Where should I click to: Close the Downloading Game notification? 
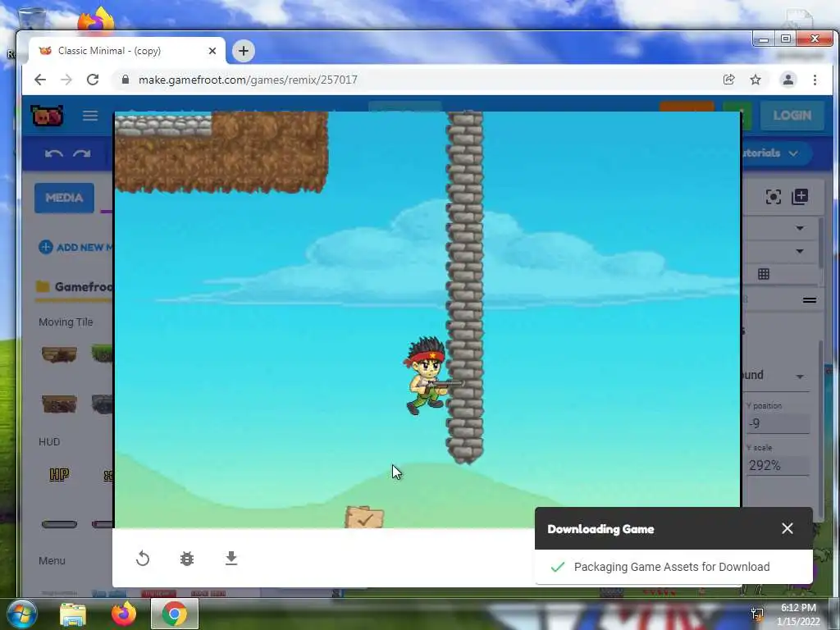[787, 528]
